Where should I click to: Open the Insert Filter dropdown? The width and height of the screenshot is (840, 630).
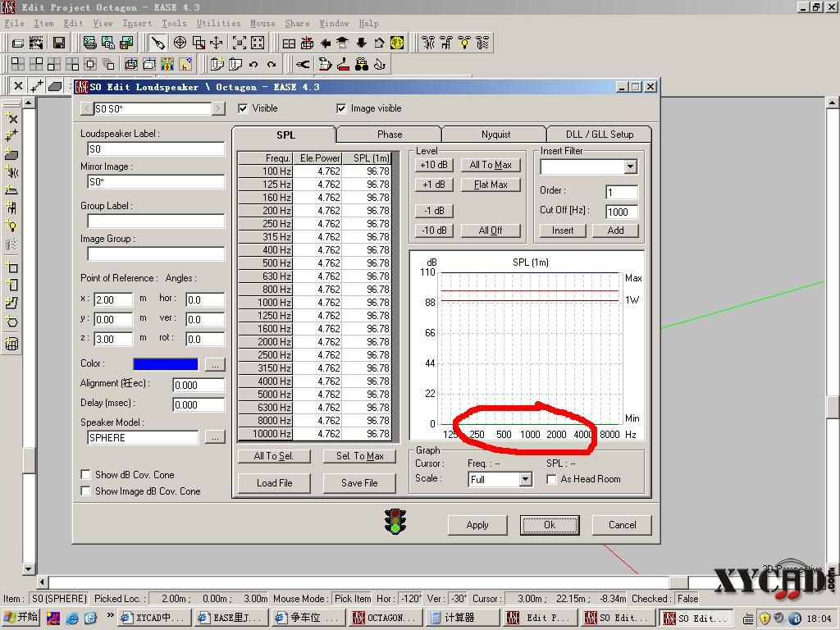[x=631, y=167]
